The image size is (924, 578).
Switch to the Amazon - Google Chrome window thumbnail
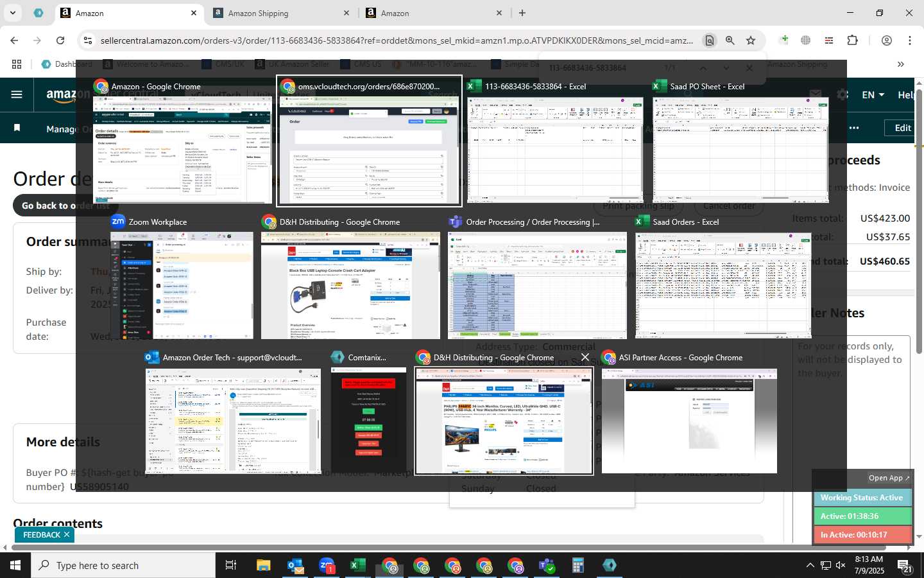click(x=182, y=150)
